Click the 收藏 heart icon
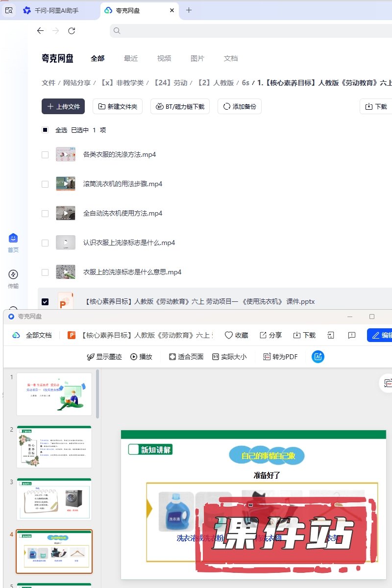The width and height of the screenshot is (392, 588). [229, 335]
